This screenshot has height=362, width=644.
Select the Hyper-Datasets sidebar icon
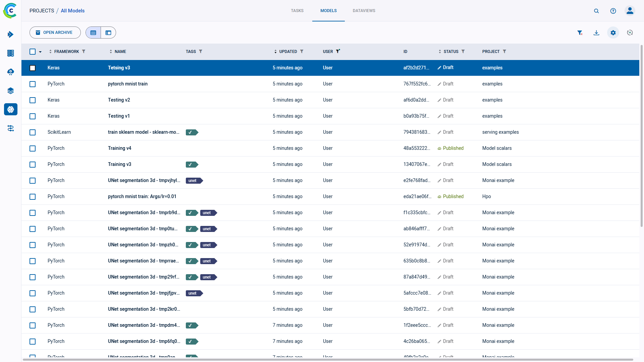point(11,72)
